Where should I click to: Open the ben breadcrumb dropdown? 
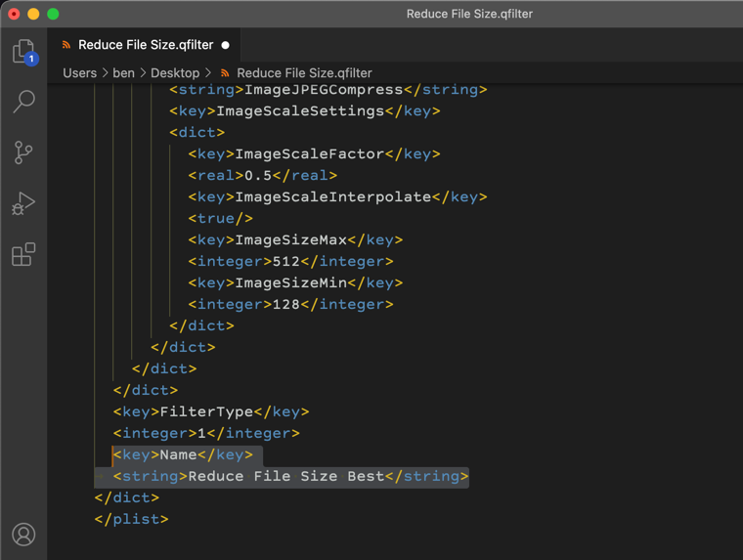click(123, 73)
